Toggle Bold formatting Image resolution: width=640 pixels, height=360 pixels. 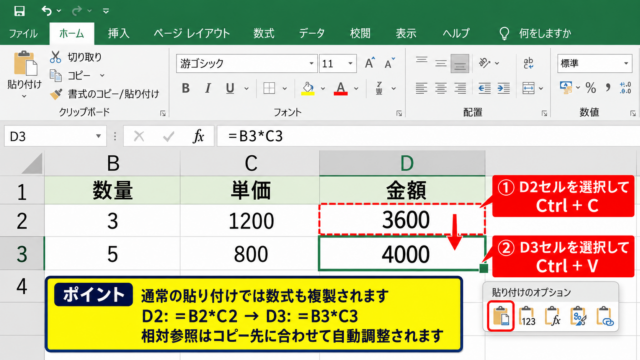186,88
